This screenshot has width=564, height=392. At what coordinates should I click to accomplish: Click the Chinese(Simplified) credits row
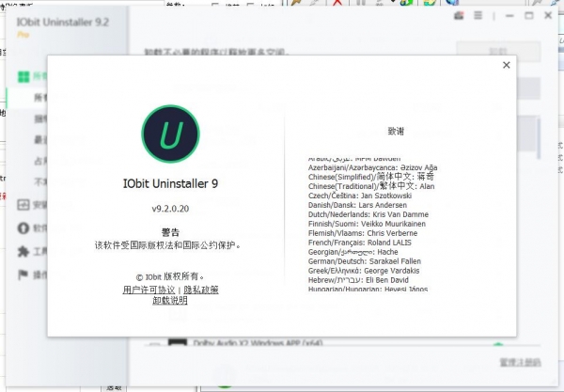pos(371,177)
